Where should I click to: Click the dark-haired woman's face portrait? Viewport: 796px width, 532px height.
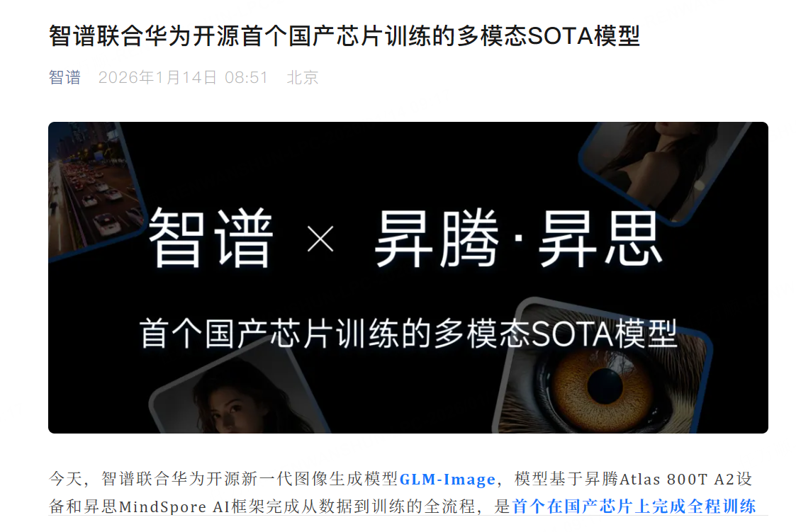(x=239, y=393)
